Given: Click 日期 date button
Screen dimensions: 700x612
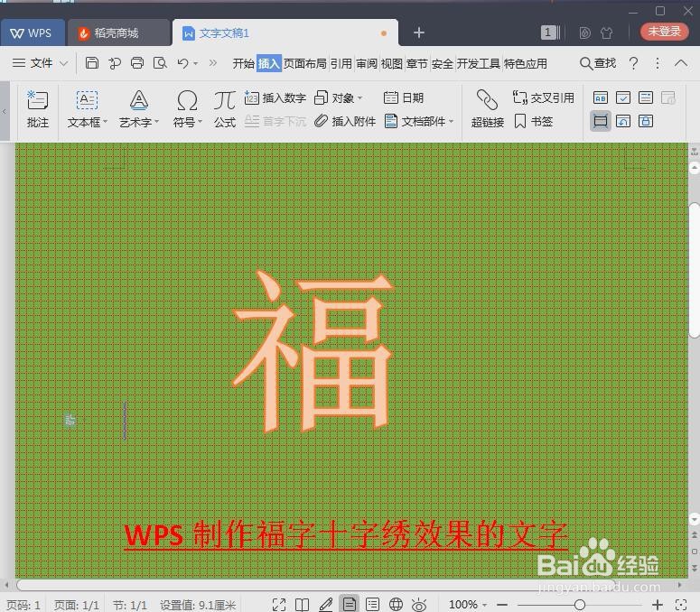Looking at the screenshot, I should pyautogui.click(x=404, y=97).
